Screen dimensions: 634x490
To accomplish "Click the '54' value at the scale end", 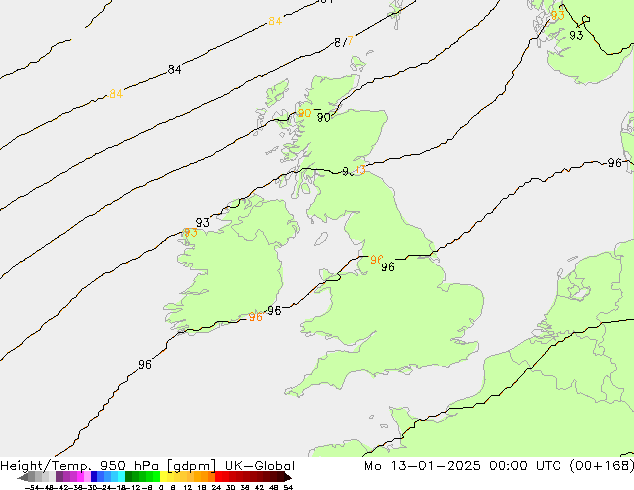I will 288,487.
